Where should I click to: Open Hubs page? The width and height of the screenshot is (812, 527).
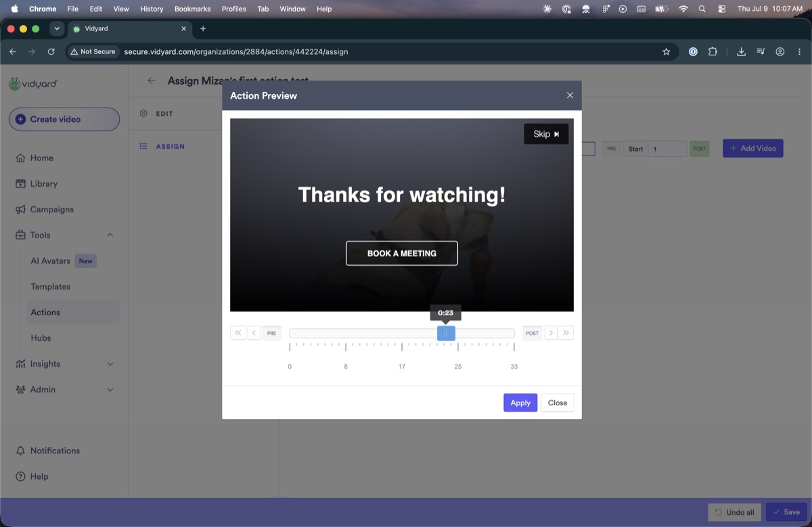click(x=41, y=338)
